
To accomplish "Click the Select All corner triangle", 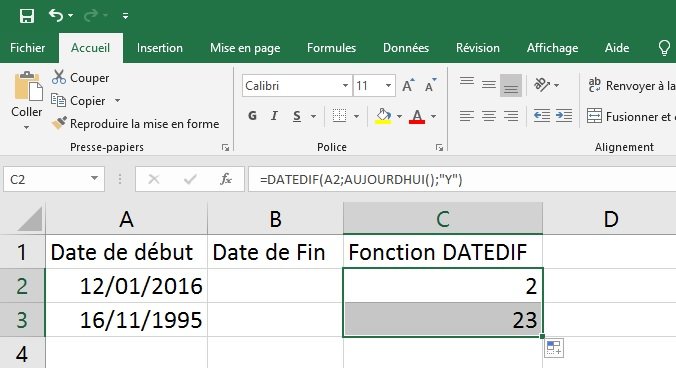I will point(30,219).
